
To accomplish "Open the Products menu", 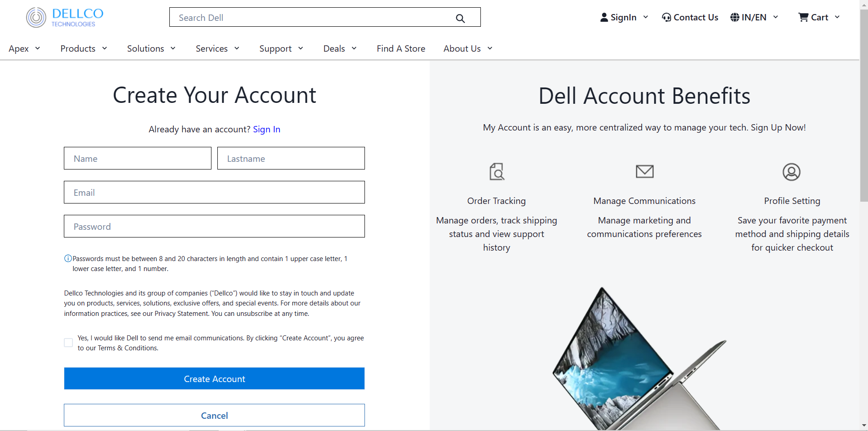I will (78, 48).
